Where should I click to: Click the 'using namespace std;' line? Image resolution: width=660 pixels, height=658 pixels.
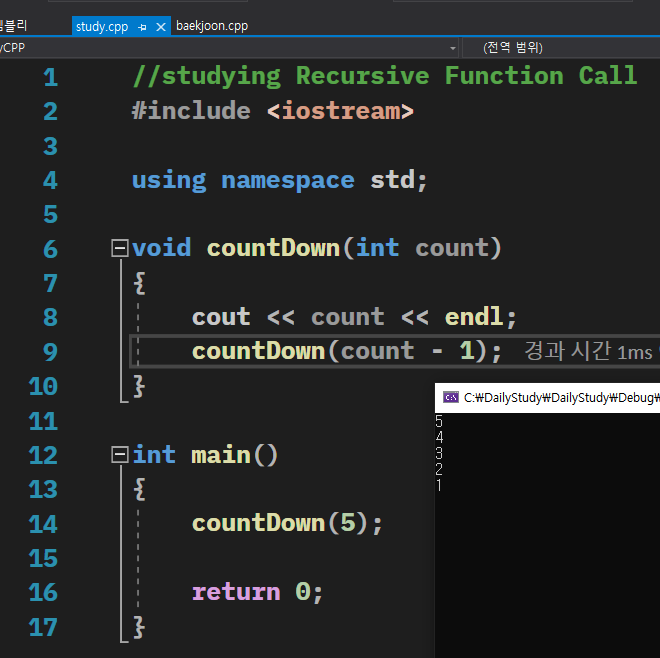coord(279,180)
